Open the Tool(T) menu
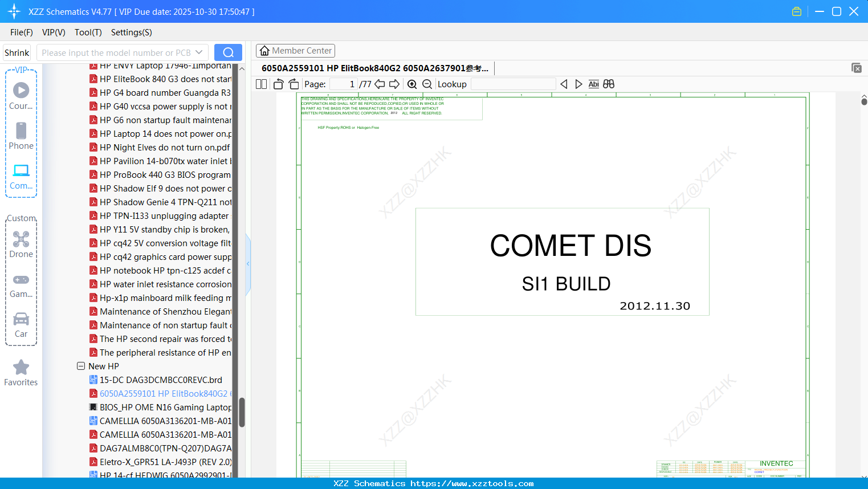Image resolution: width=868 pixels, height=489 pixels. [88, 32]
